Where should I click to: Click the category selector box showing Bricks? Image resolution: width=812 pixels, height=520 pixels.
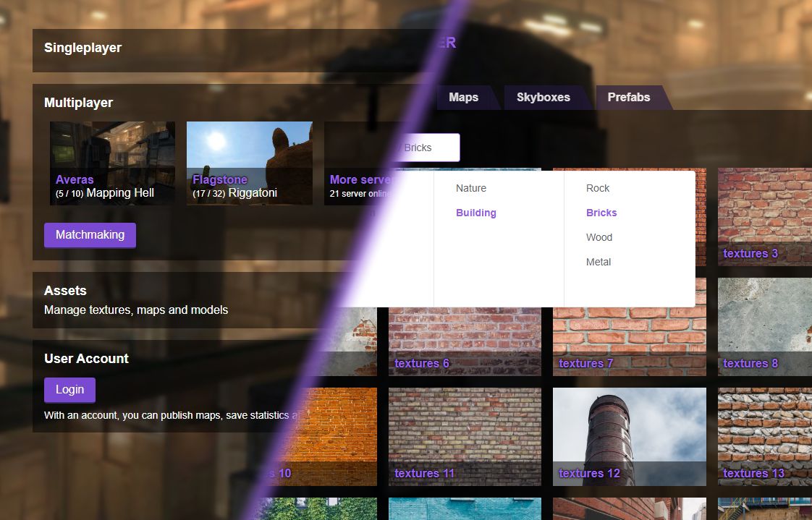(429, 148)
